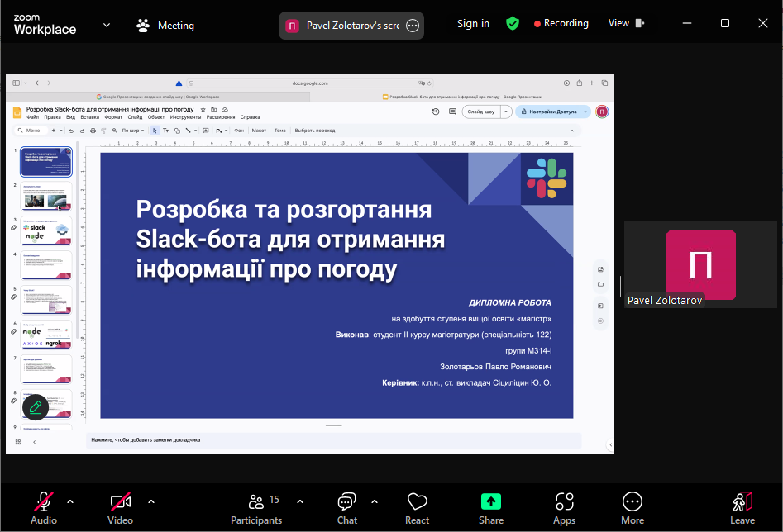Click the green encryption shield icon
The width and height of the screenshot is (783, 532).
point(513,24)
